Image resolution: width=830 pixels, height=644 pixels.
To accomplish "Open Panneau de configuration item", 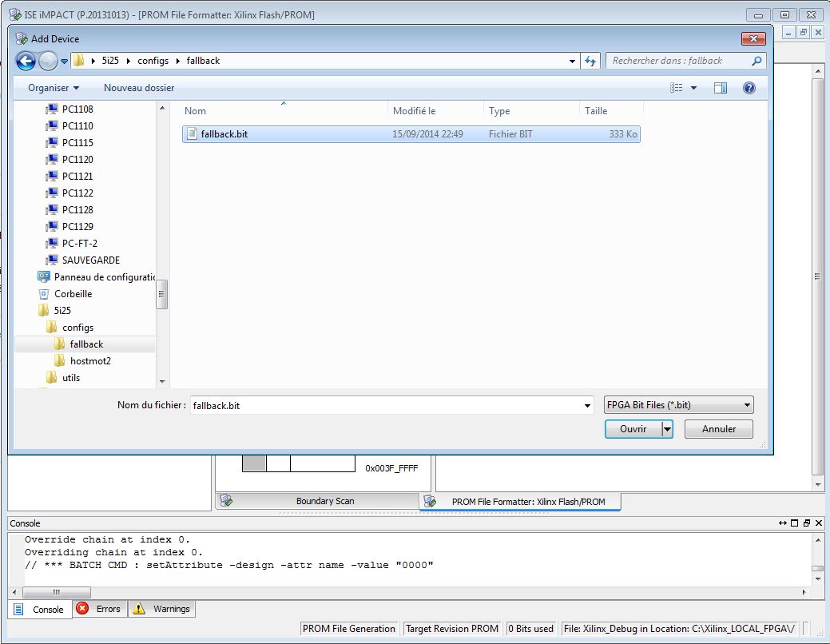I will coord(104,277).
